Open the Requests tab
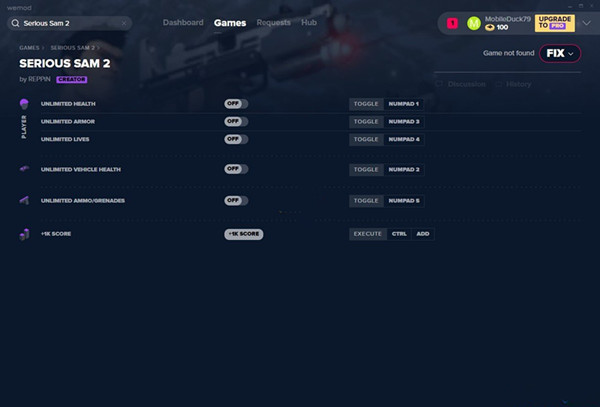 pyautogui.click(x=273, y=23)
